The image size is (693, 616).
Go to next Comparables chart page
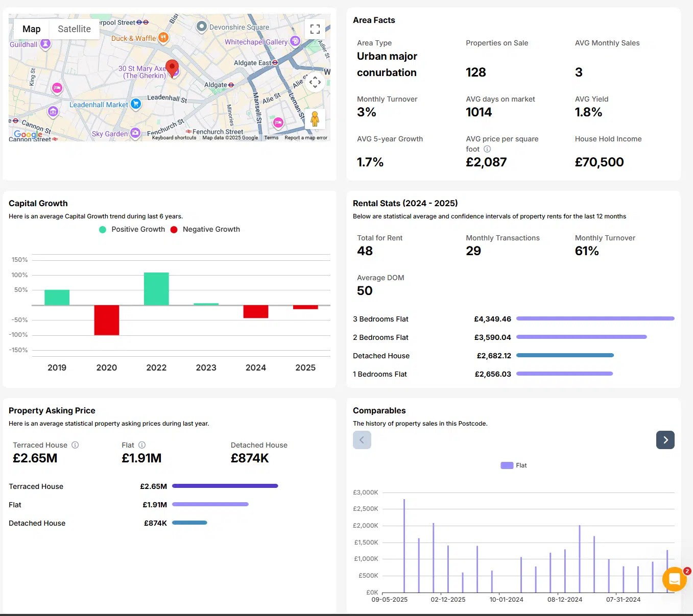(x=665, y=440)
